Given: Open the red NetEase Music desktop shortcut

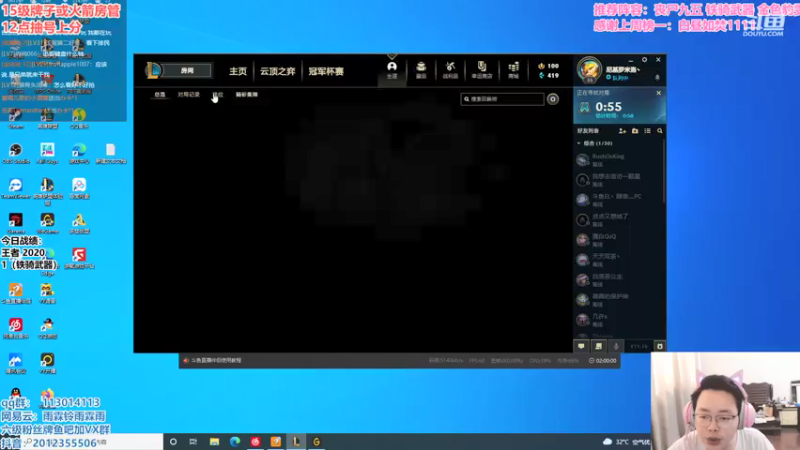Looking at the screenshot, I should pyautogui.click(x=16, y=328).
